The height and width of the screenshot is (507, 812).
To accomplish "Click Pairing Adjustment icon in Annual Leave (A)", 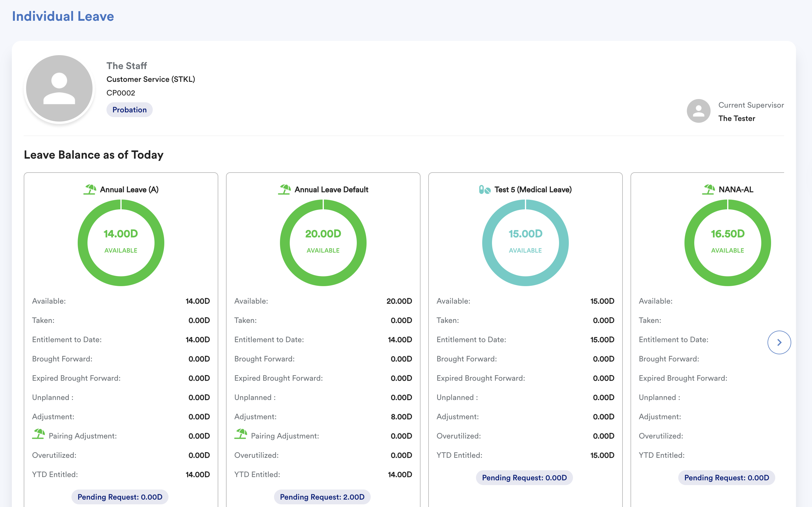I will click(39, 434).
